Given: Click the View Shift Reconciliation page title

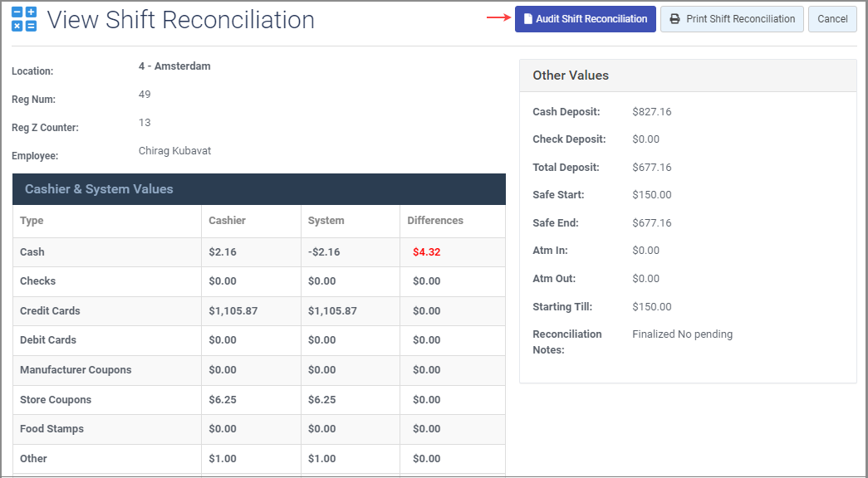Looking at the screenshot, I should click(x=180, y=20).
